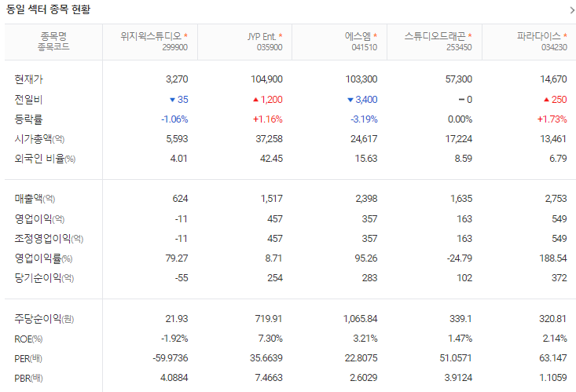Click the 동일 섹터 종목 현황 heading
The height and width of the screenshot is (392, 576).
(48, 9)
